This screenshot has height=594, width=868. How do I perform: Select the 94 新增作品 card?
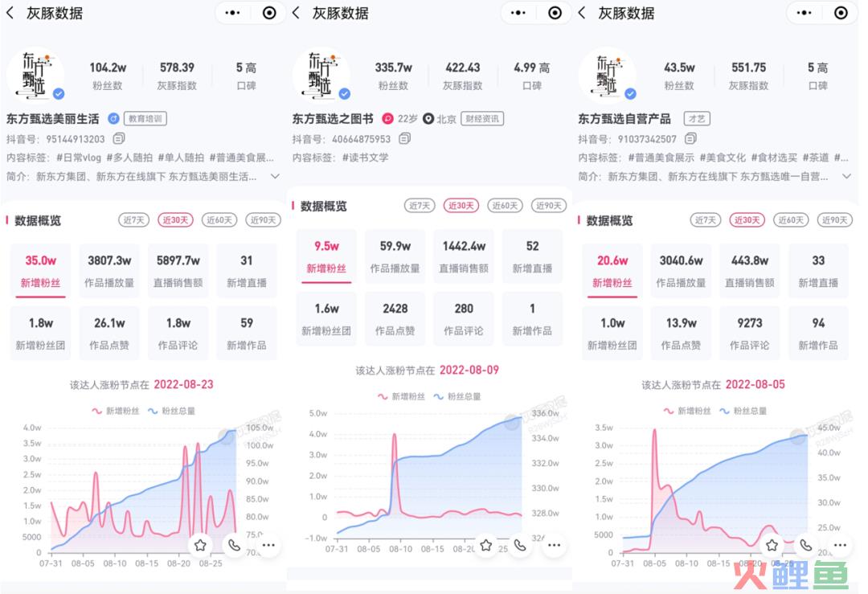pos(818,334)
